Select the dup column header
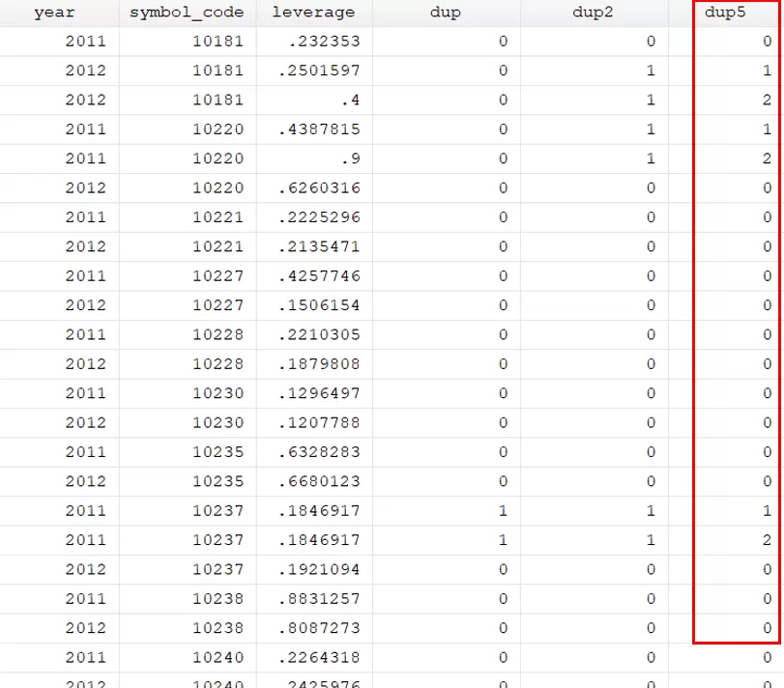This screenshot has width=784, height=688. pos(446,14)
